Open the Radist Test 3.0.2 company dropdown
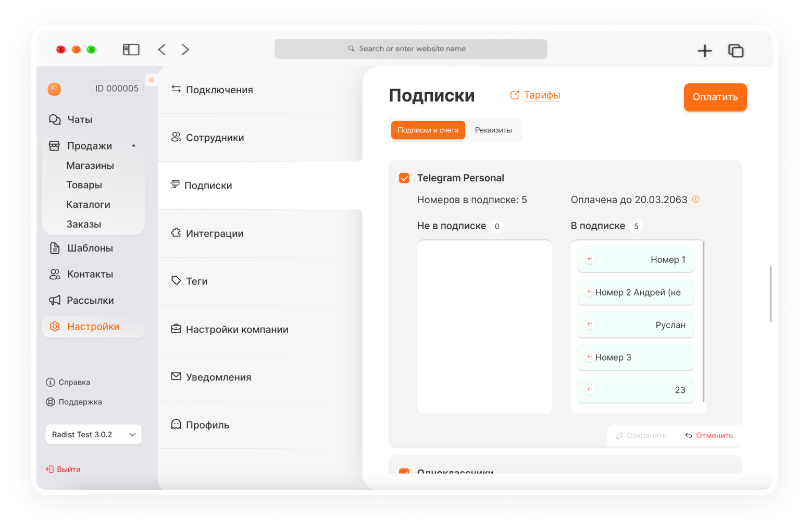This screenshot has height=532, width=809. pyautogui.click(x=93, y=435)
